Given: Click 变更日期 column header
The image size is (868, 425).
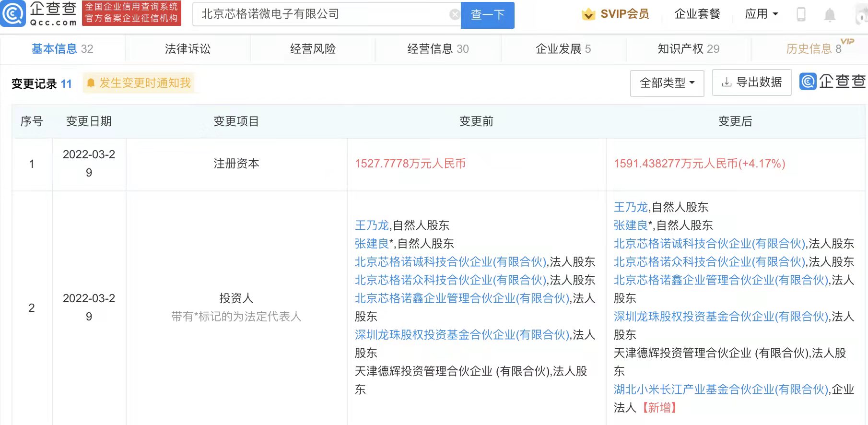Looking at the screenshot, I should click(89, 121).
